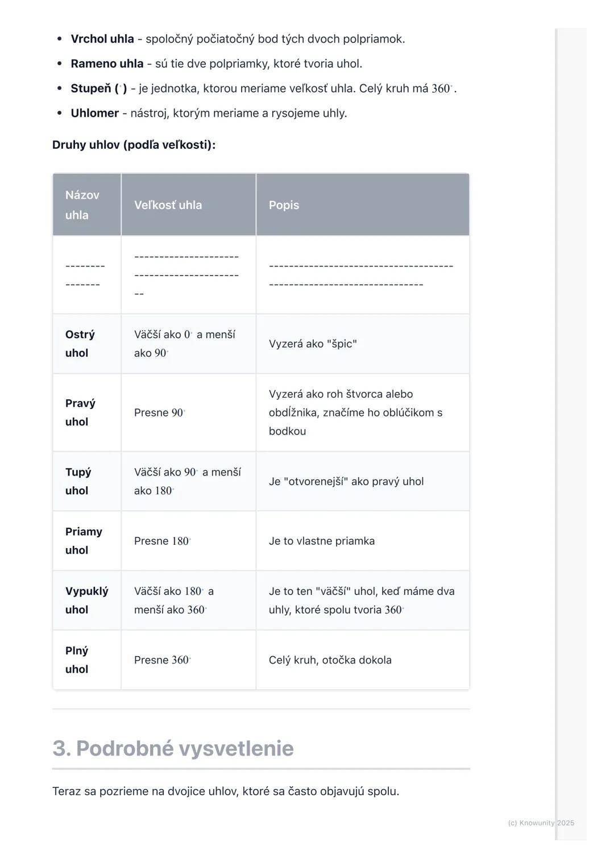Click the "Vyzerá ako špic" description cell
The width and height of the screenshot is (614, 868).
tap(313, 344)
